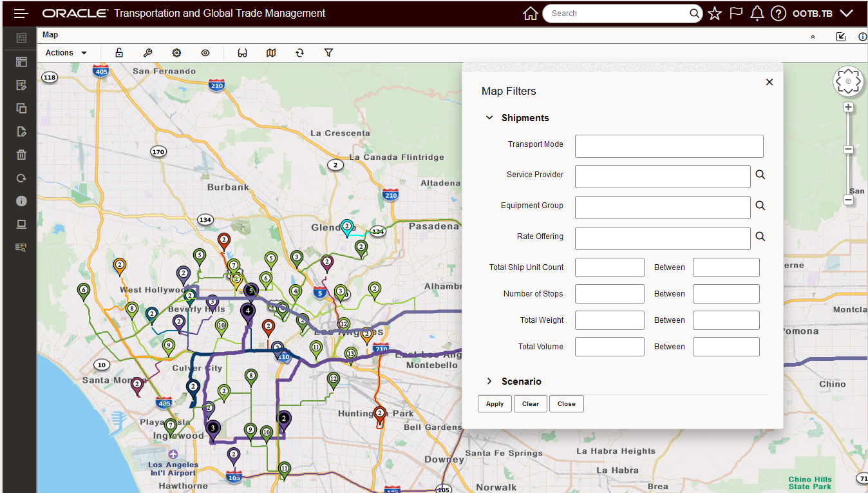Screen dimensions: 868x493
Task: Open settings gear in map toolbar
Action: click(176, 53)
